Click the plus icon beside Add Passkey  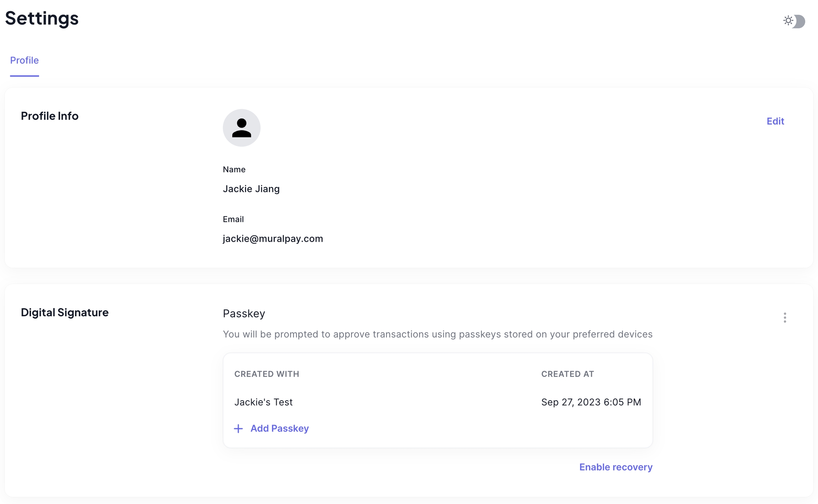pos(238,428)
